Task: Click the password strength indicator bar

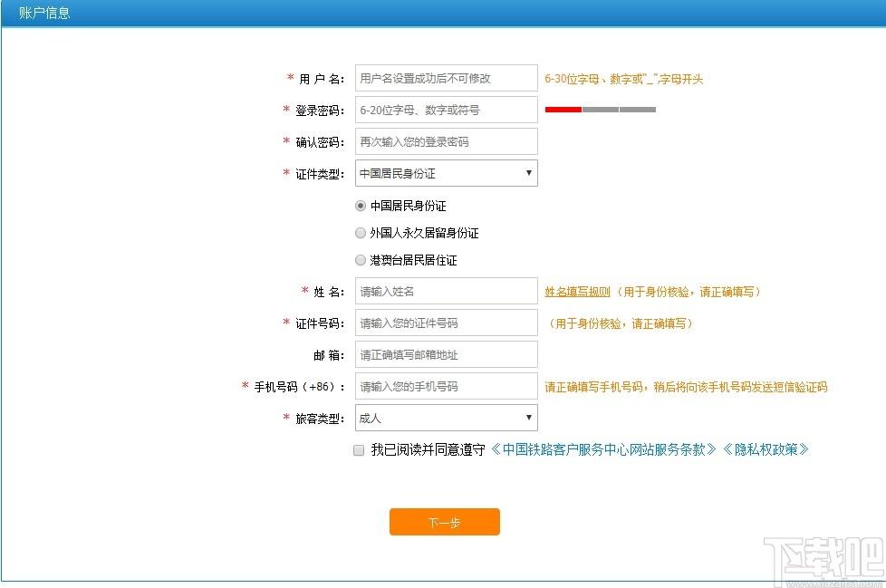Action: pyautogui.click(x=600, y=110)
